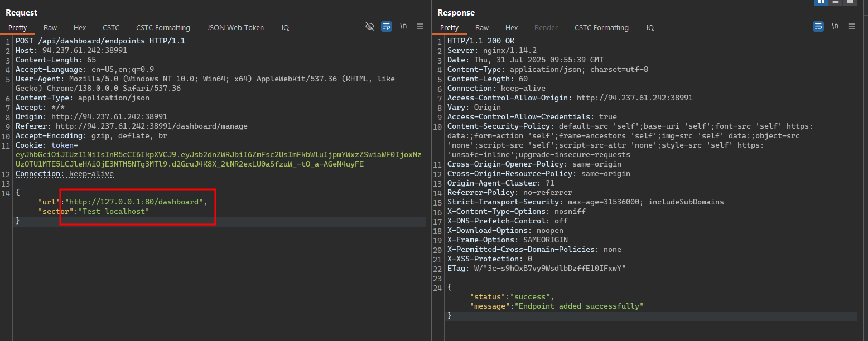Open the Response JQ tab
This screenshot has height=341, width=868.
click(649, 27)
